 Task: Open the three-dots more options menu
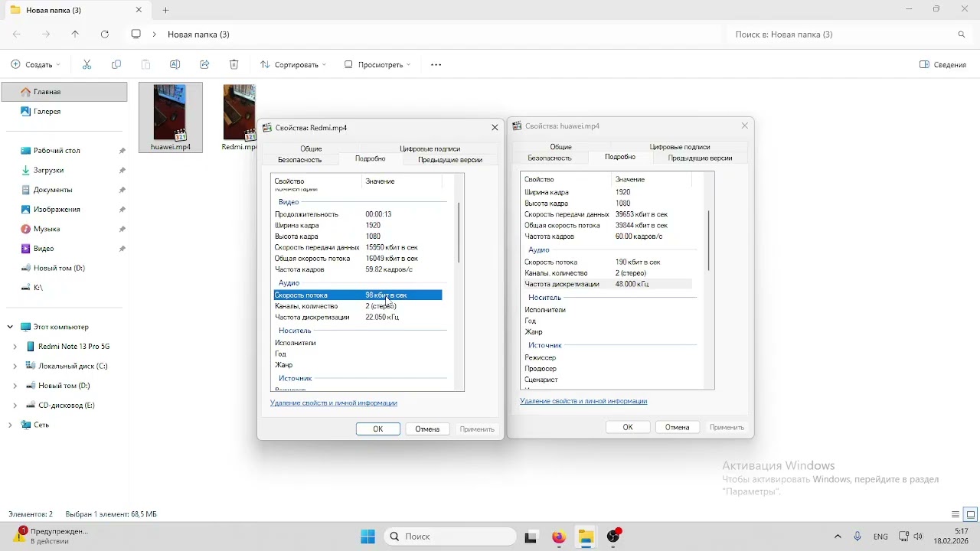436,65
